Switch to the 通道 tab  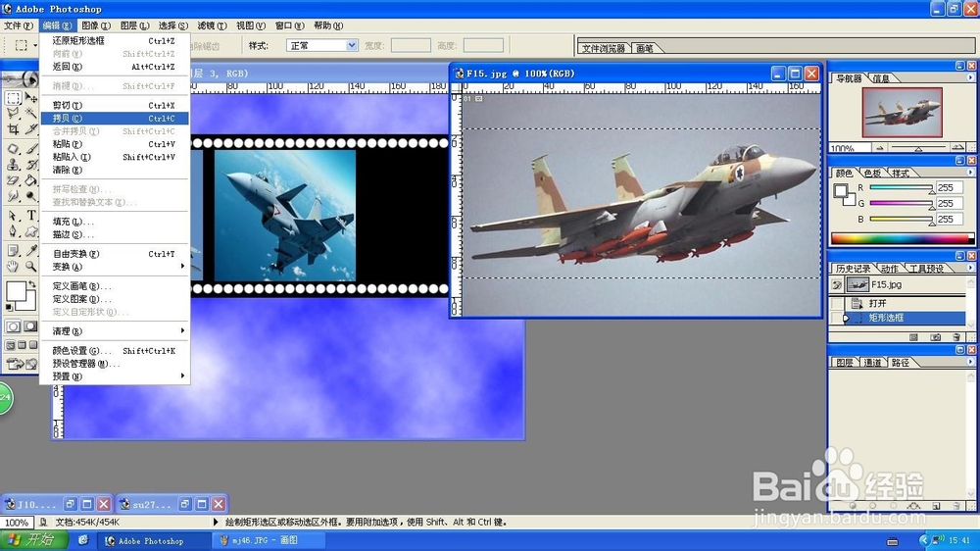[872, 362]
